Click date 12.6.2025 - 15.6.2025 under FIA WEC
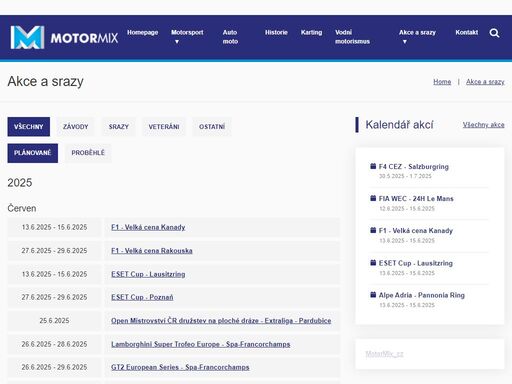The height and width of the screenshot is (384, 512). [x=407, y=209]
